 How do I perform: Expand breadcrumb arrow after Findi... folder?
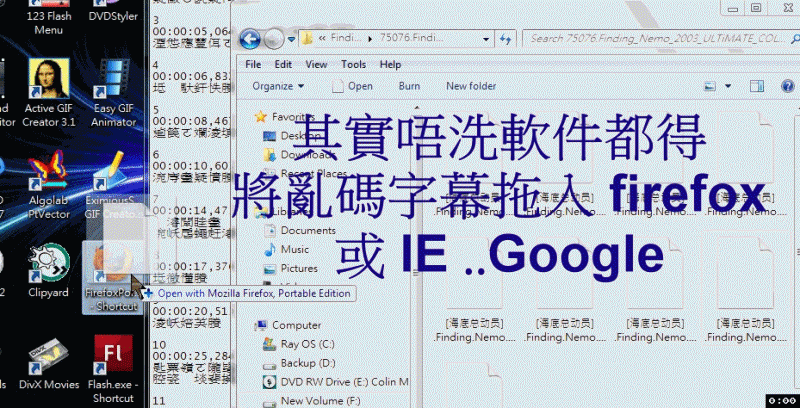(369, 39)
